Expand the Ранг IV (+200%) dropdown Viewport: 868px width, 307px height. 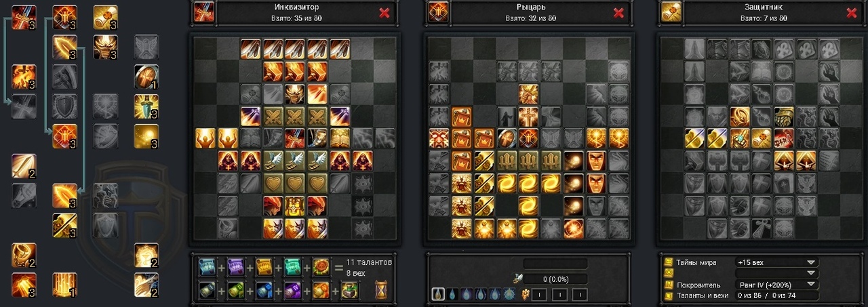[x=777, y=285]
